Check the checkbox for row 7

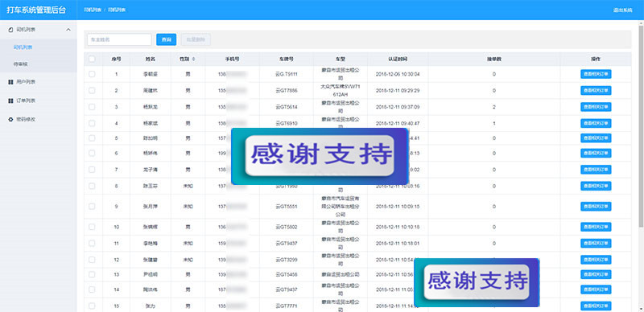click(x=92, y=170)
